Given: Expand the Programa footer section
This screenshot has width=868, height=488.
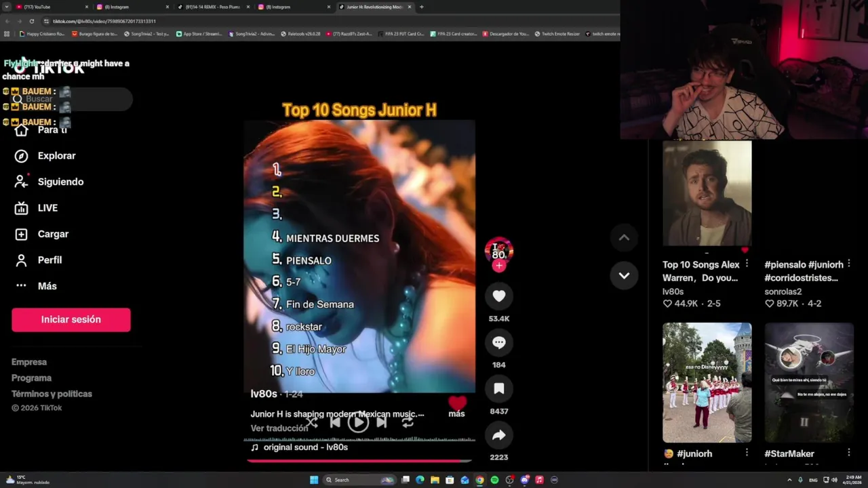Looking at the screenshot, I should tap(31, 378).
